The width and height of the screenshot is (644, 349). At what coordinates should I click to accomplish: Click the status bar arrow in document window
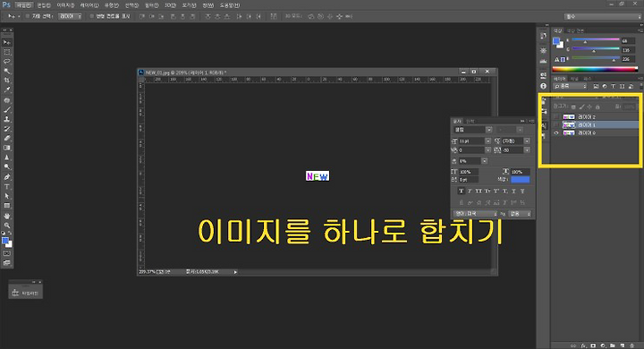tap(235, 272)
